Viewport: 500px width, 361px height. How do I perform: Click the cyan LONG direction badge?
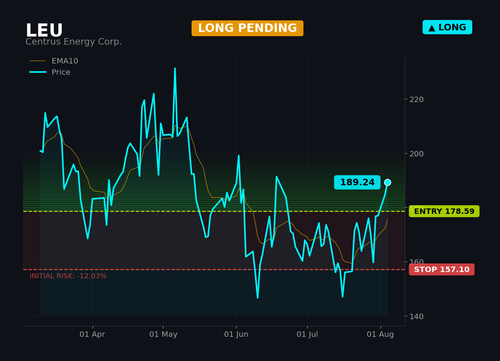(x=447, y=27)
